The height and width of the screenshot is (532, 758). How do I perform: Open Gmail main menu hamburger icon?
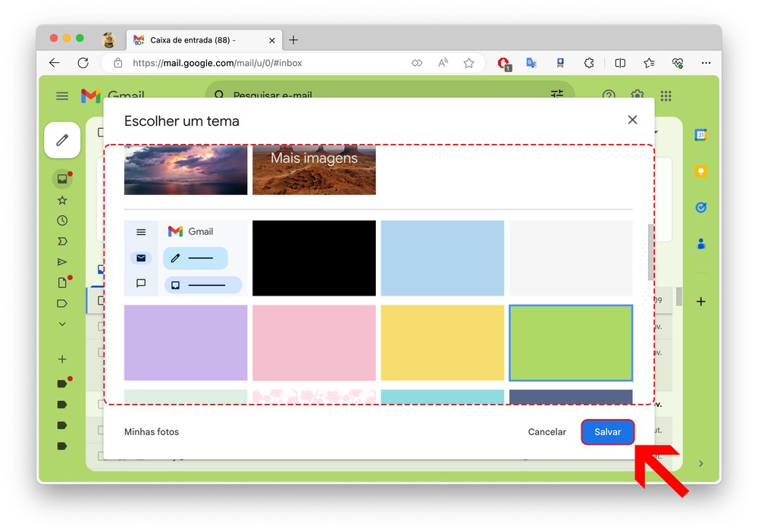coord(62,95)
